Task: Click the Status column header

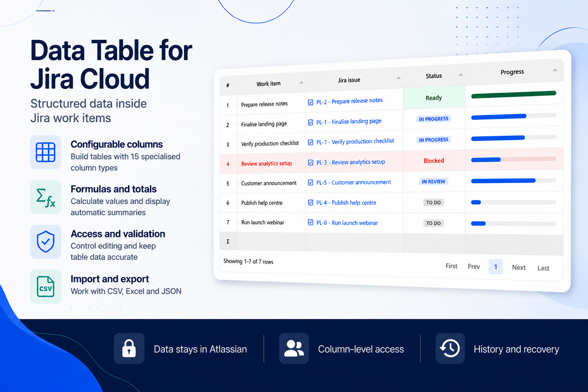Action: point(434,76)
